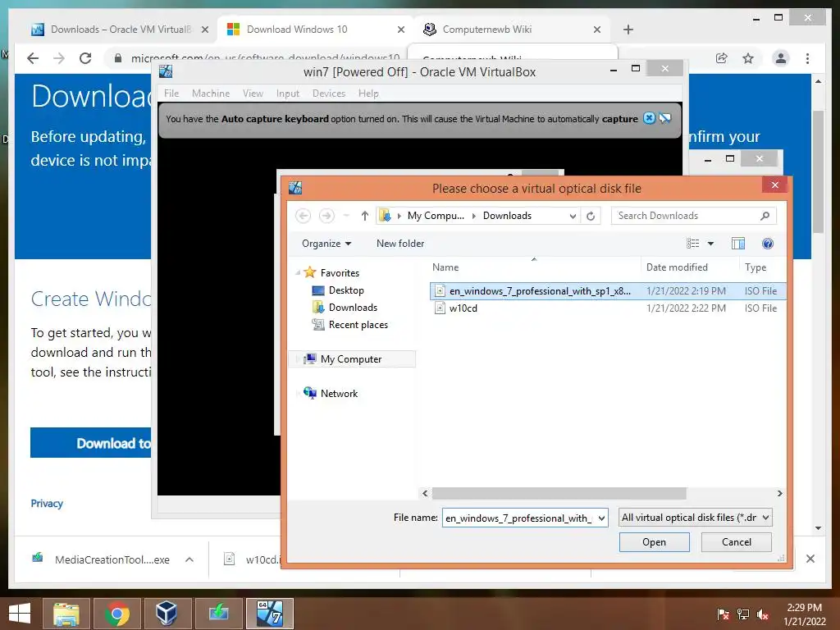Click search magnifier in Search Downloads
840x630 pixels.
click(x=765, y=216)
